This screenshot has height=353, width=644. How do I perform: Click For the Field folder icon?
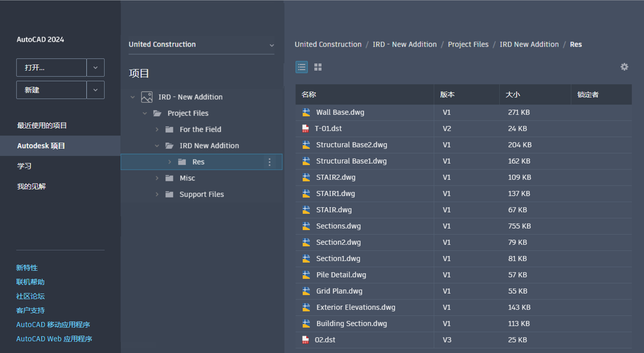(x=170, y=130)
